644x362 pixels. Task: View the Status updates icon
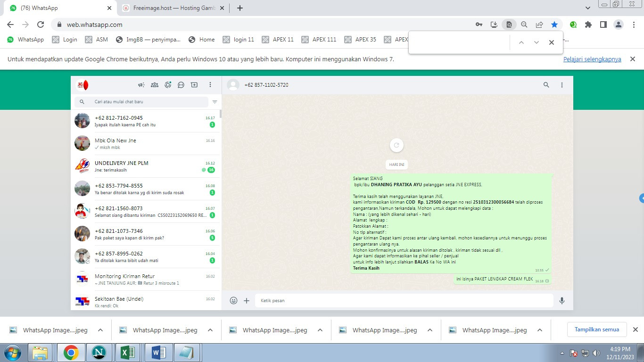(x=168, y=85)
